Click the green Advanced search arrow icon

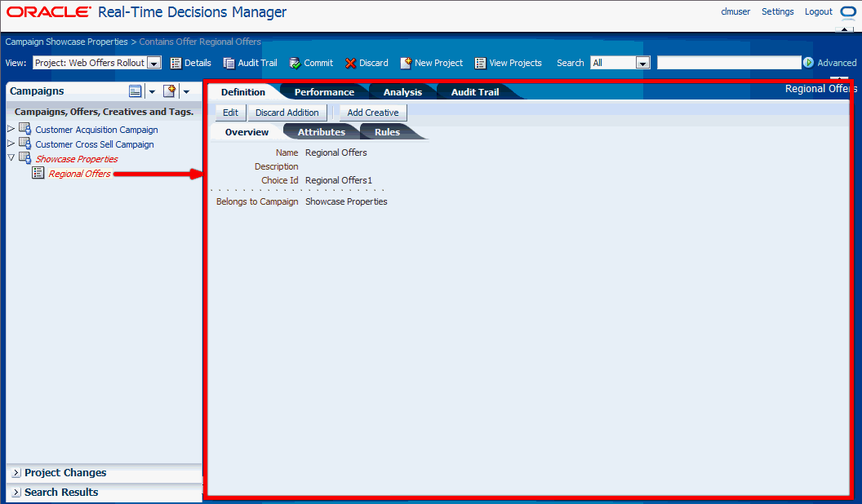point(808,63)
